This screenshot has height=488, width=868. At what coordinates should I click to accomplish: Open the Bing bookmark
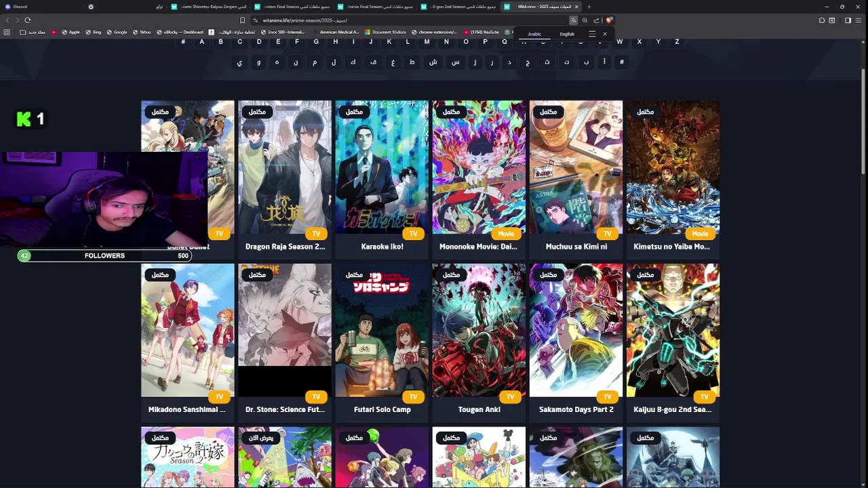(x=94, y=32)
